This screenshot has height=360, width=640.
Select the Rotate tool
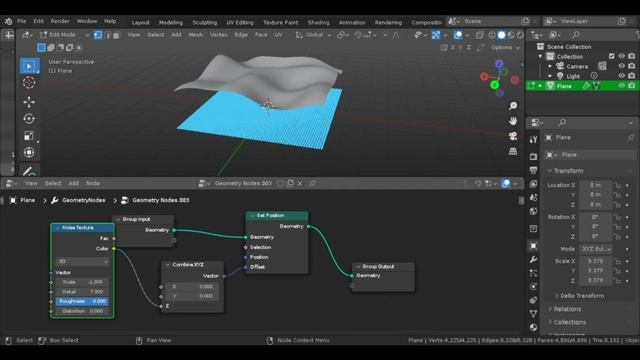29,119
